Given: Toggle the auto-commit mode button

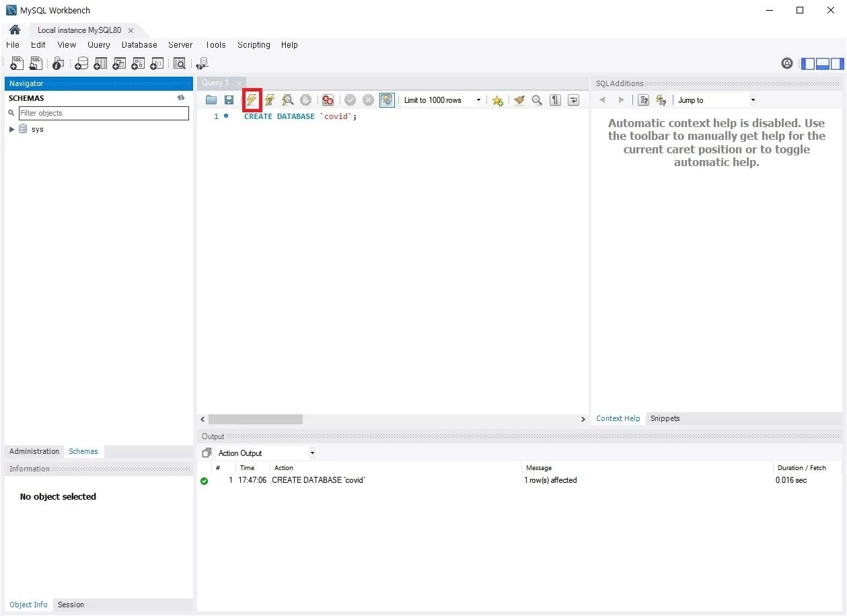Looking at the screenshot, I should (x=387, y=100).
